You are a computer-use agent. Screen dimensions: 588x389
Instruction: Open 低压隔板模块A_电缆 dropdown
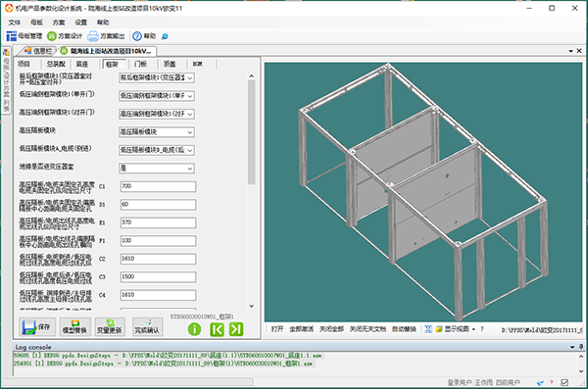click(157, 150)
